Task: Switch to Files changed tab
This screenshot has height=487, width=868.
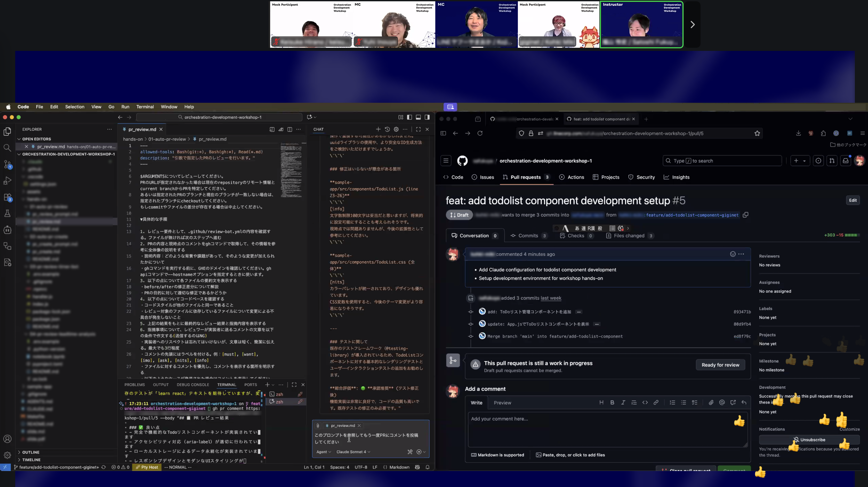Action: point(629,236)
